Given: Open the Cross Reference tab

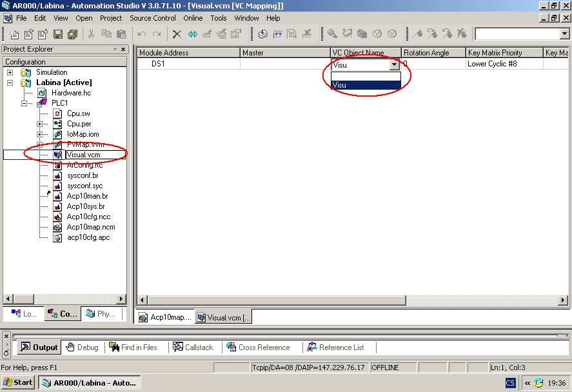Looking at the screenshot, I should [259, 347].
